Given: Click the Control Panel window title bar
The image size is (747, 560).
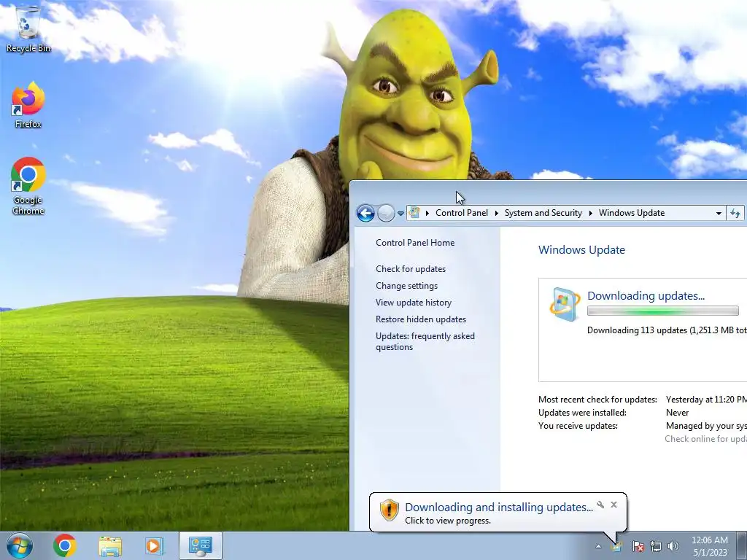Looking at the screenshot, I should [x=548, y=192].
